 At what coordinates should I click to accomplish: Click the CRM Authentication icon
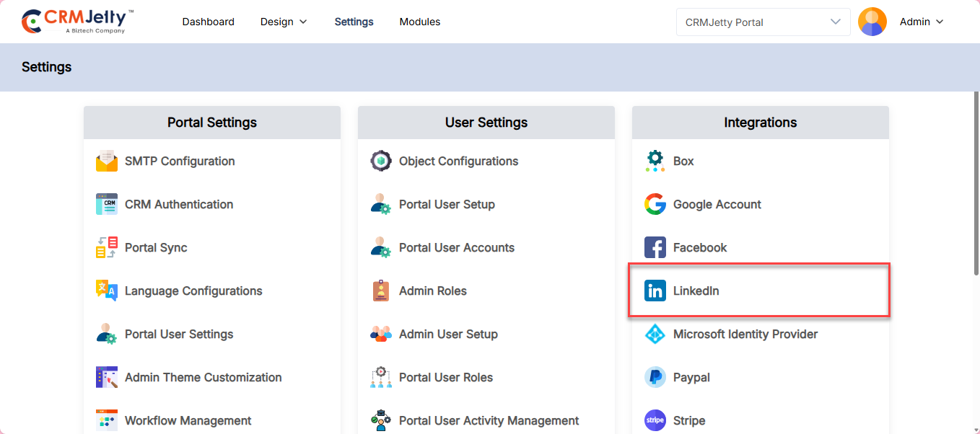[x=107, y=204]
